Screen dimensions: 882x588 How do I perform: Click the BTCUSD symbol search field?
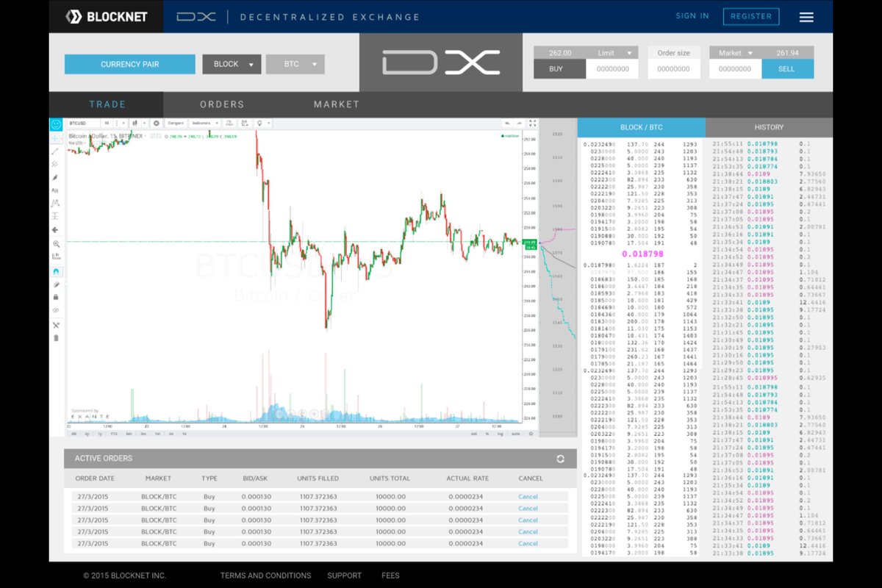coord(82,123)
